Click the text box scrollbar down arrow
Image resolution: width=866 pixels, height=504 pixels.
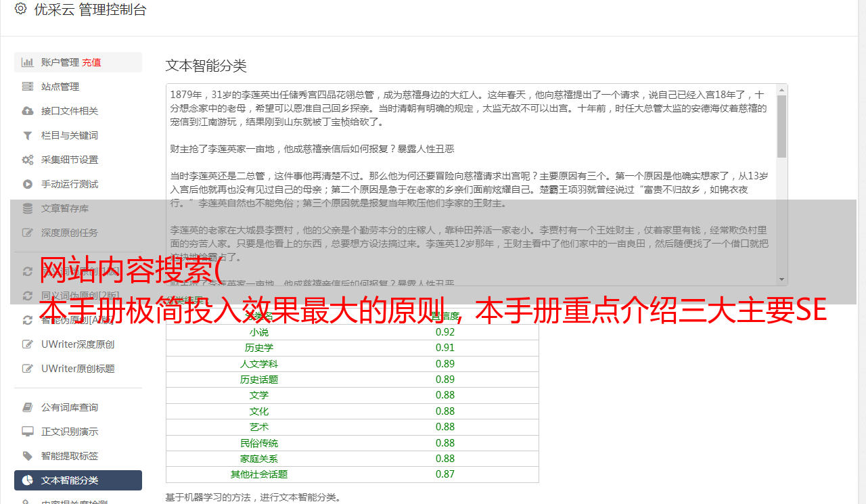(x=781, y=279)
